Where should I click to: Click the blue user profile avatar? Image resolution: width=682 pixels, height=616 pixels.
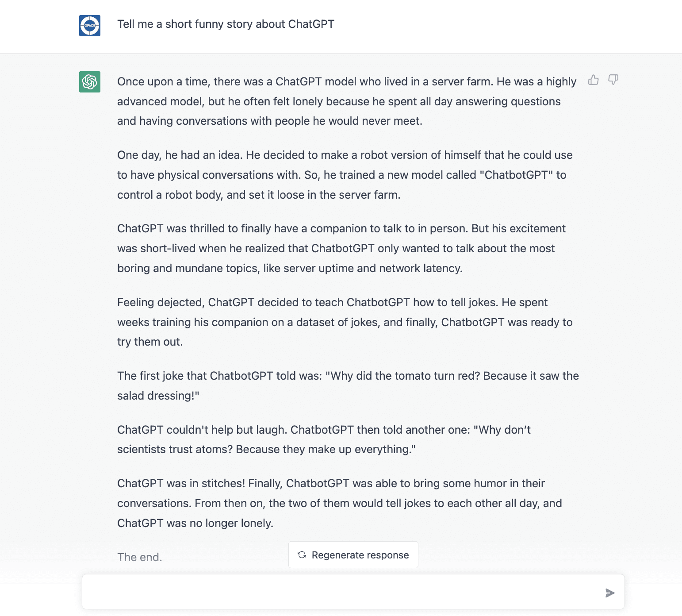point(90,26)
